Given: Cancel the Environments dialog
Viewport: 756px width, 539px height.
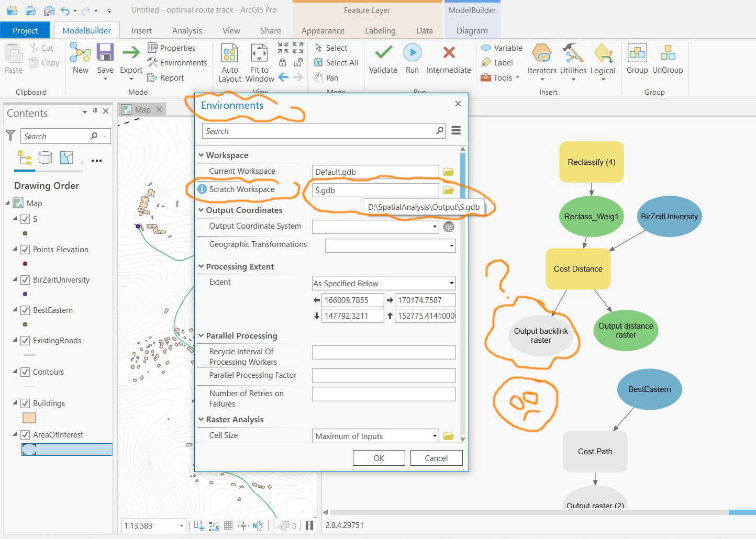Looking at the screenshot, I should (436, 458).
